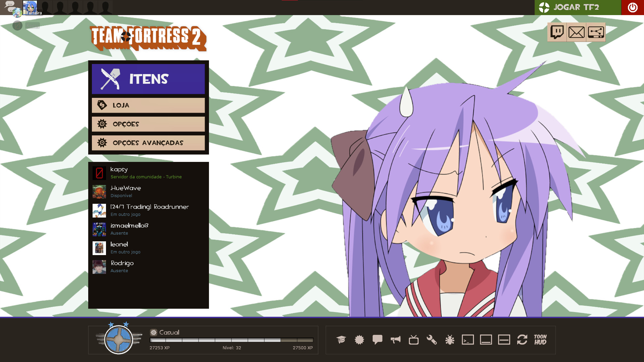Screen dimensions: 644x362
Task: Click the round blue-haired chat avatar
Action: point(17,13)
